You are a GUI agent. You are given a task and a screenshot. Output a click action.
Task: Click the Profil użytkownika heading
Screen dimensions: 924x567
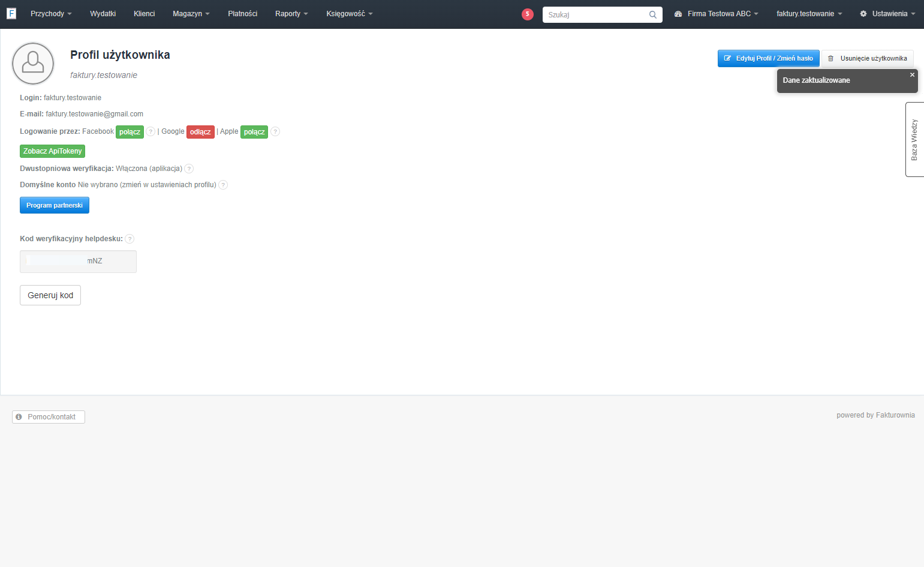[x=120, y=55]
